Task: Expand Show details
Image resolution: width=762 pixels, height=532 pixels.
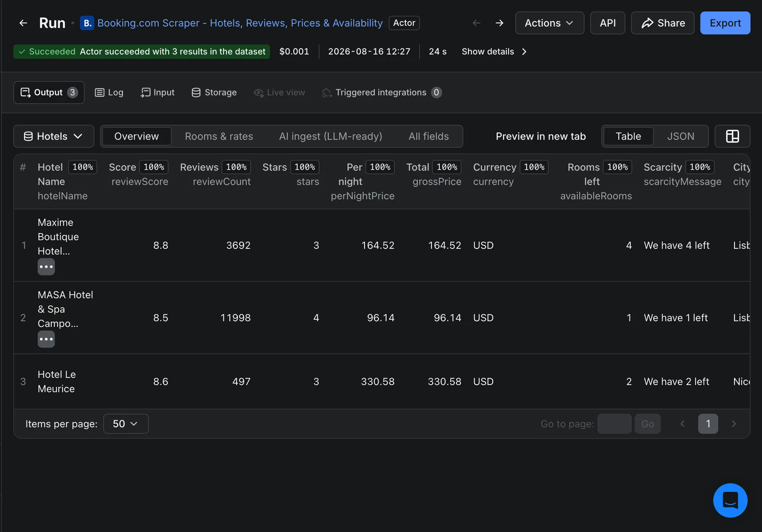Action: click(494, 52)
